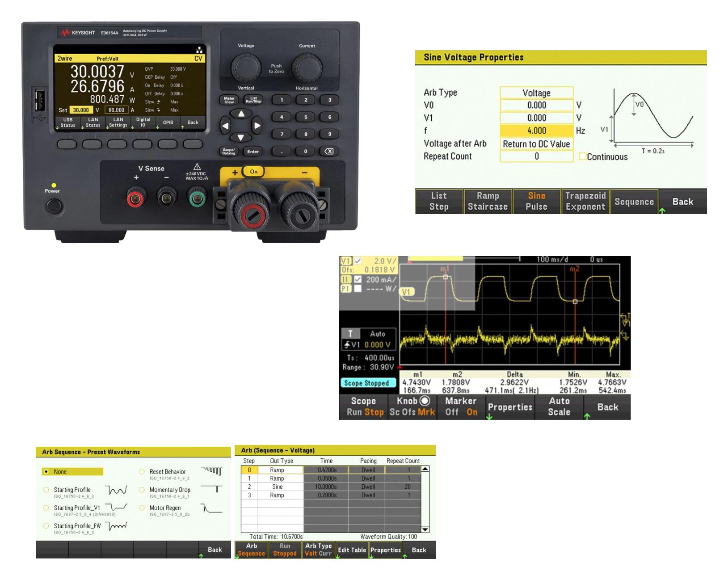Click the List Run/Stop button
The width and height of the screenshot is (728, 580).
tap(253, 100)
